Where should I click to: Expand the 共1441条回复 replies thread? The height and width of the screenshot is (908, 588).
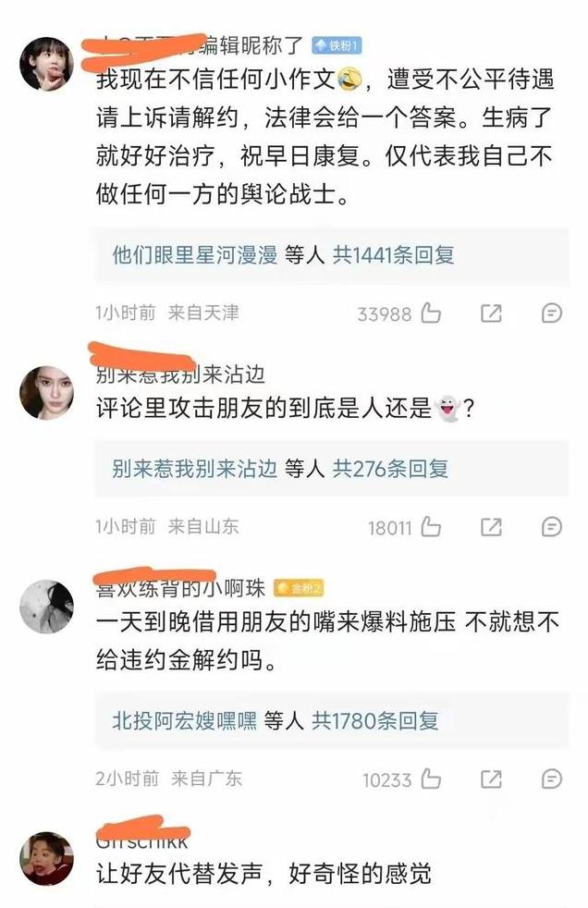(x=394, y=255)
